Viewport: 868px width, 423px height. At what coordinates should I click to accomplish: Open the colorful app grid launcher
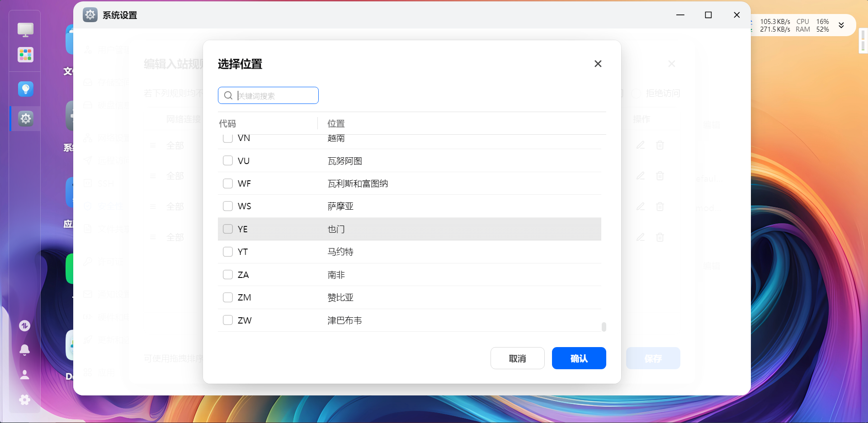(x=25, y=55)
